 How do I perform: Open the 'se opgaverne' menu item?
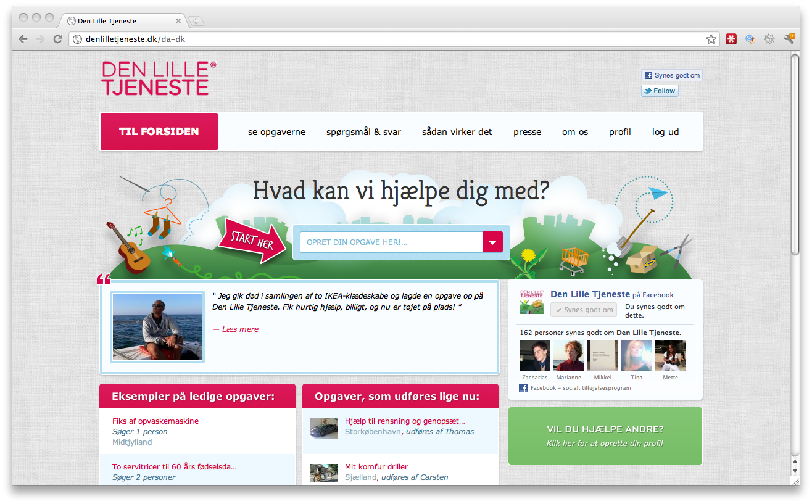(276, 132)
